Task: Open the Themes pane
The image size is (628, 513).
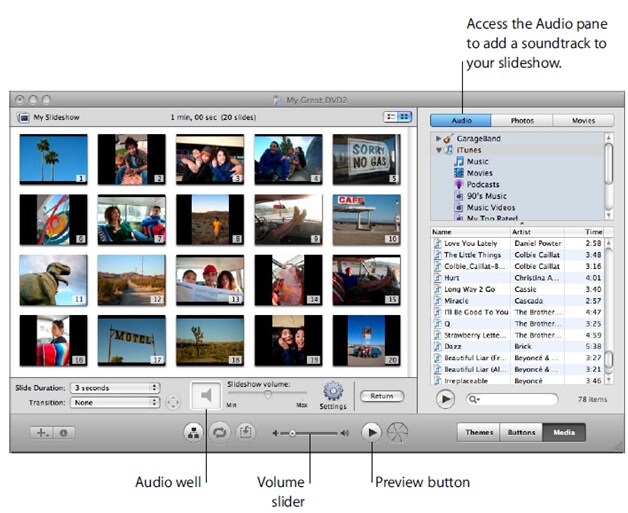Action: pos(479,433)
